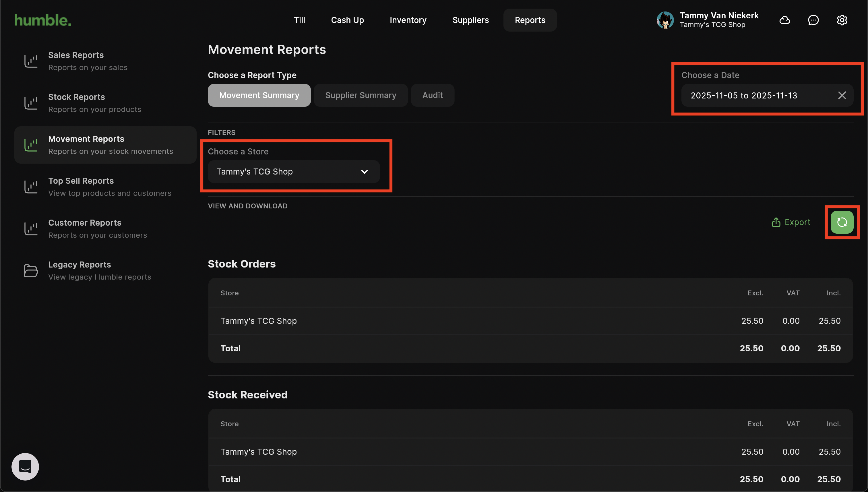Click the humble logo
Viewport: 868px width, 492px height.
[42, 20]
